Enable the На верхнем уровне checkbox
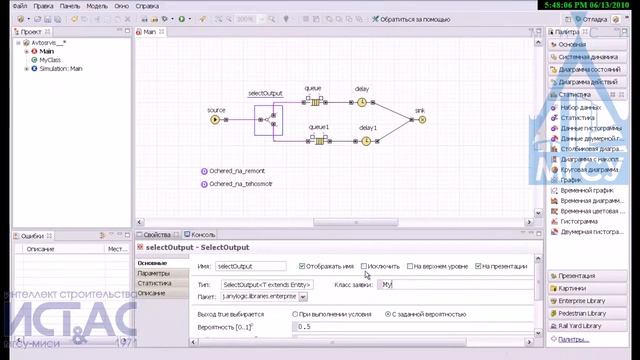 [x=410, y=266]
